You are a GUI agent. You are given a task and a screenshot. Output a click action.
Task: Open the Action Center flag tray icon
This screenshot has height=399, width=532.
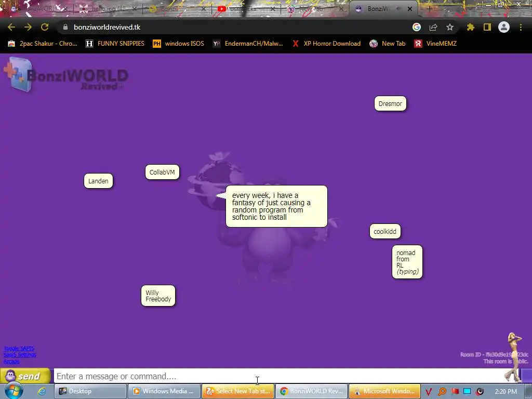[455, 391]
